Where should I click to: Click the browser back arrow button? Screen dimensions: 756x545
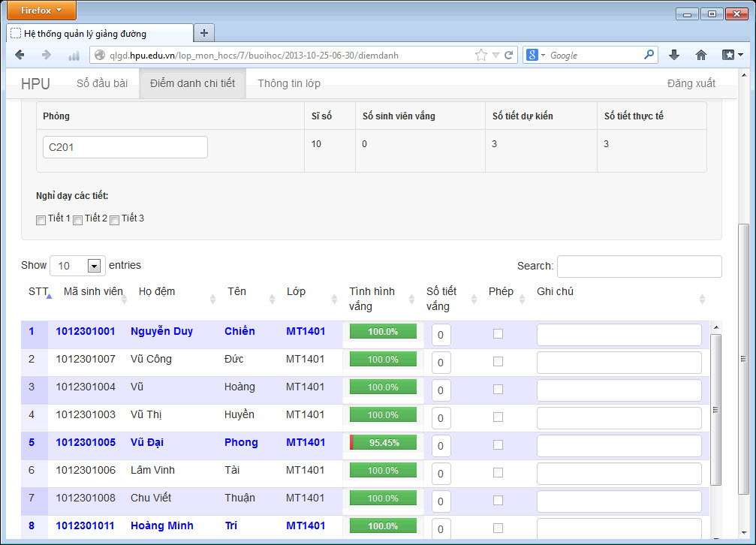[20, 55]
